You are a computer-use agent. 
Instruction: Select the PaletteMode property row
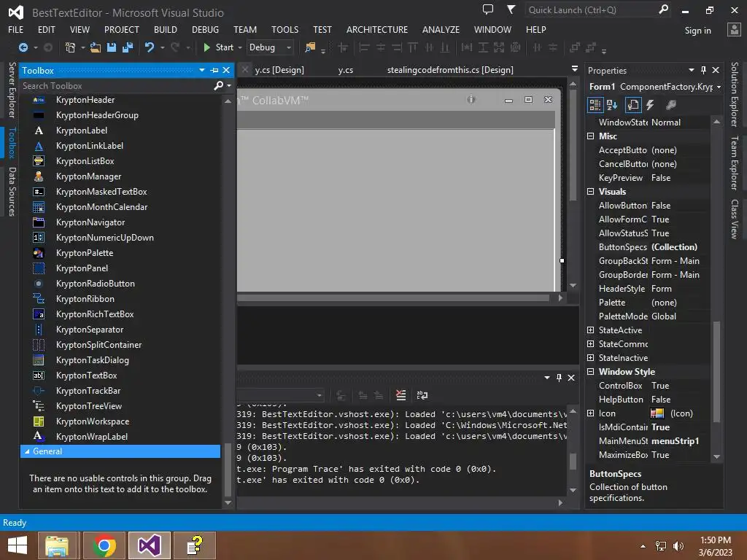(649, 316)
